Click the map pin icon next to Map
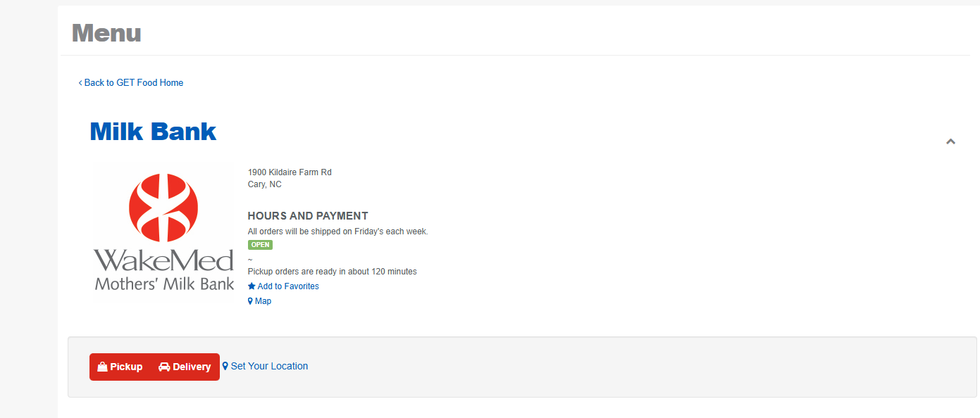This screenshot has height=418, width=980. pos(250,301)
